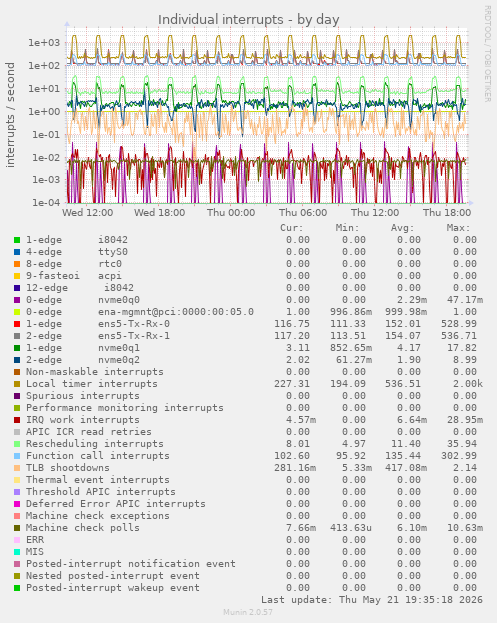Click the gold swatch for Local timer interrupts

17,384
